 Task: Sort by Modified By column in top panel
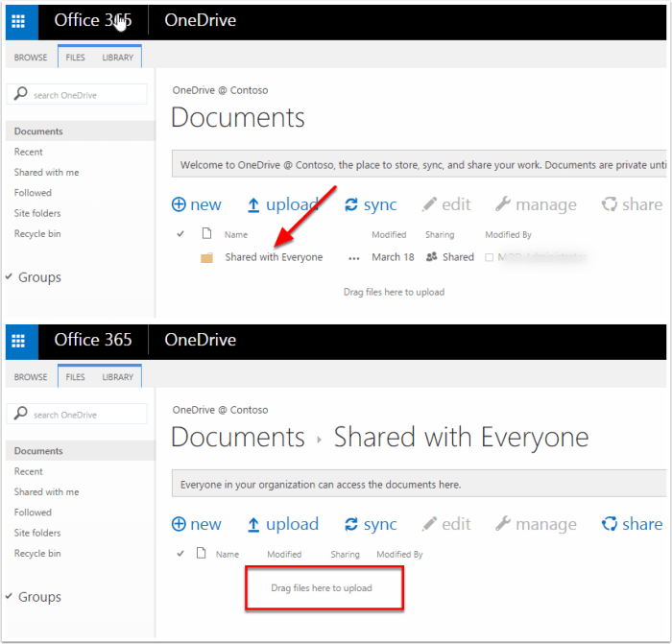click(508, 235)
